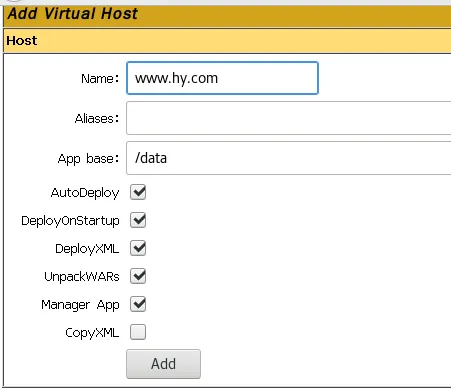Click the Name field containing www.hy.com
The image size is (451, 392).
222,78
